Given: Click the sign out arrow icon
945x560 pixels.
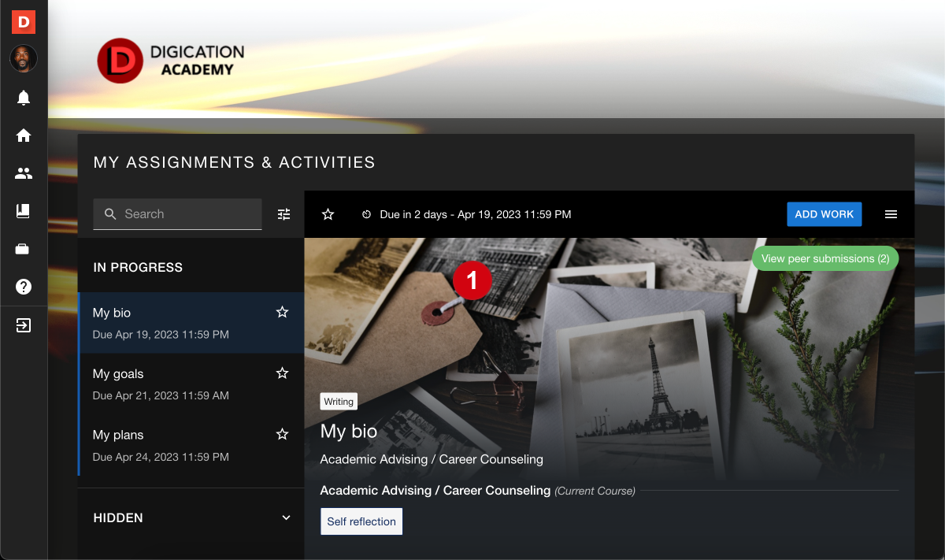Looking at the screenshot, I should click(x=24, y=325).
